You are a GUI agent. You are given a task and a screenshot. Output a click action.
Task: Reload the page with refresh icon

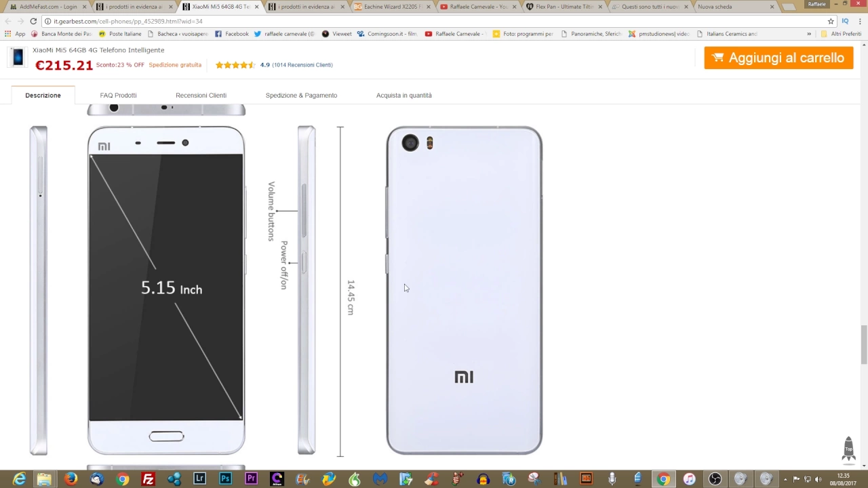[x=33, y=21]
